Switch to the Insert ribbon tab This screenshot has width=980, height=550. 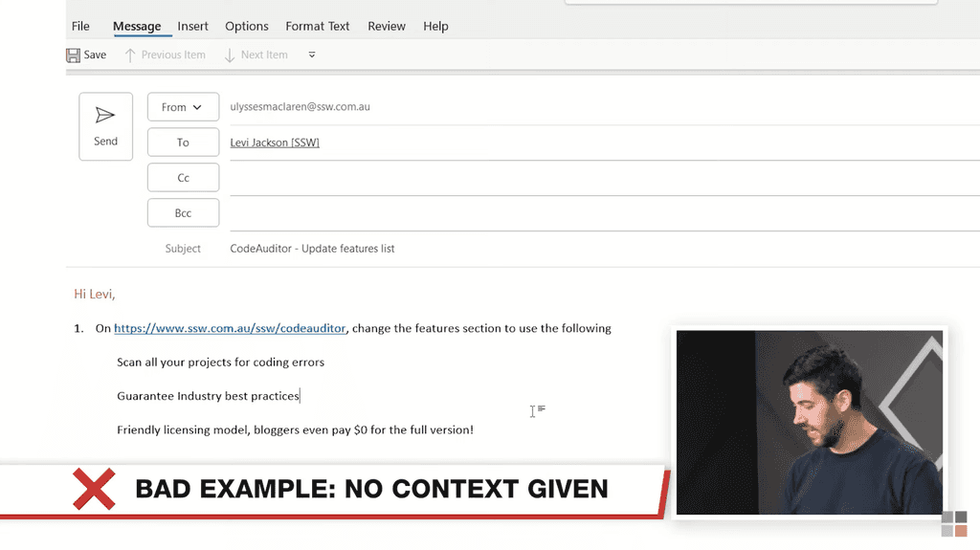pos(192,26)
